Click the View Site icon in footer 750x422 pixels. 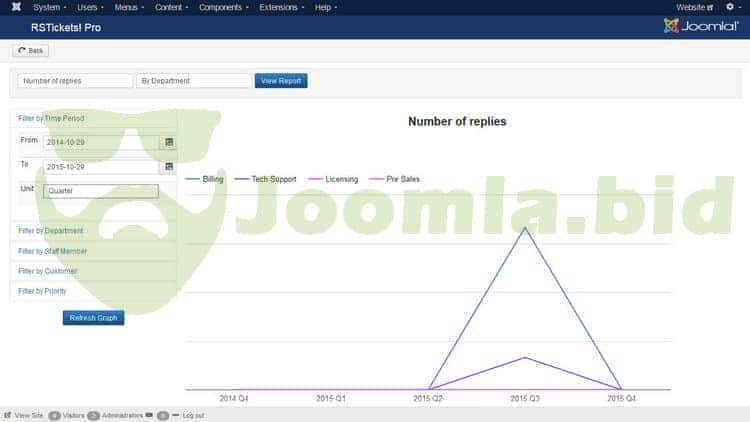tap(9, 415)
